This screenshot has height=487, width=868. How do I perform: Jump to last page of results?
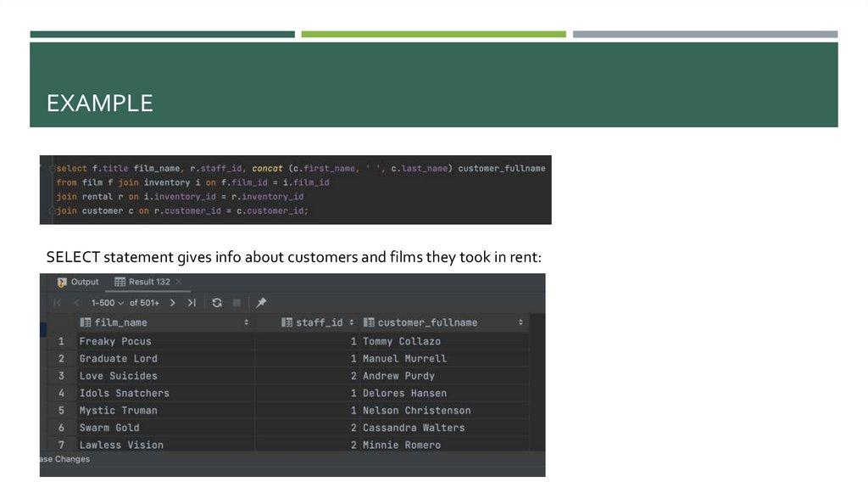pos(192,303)
